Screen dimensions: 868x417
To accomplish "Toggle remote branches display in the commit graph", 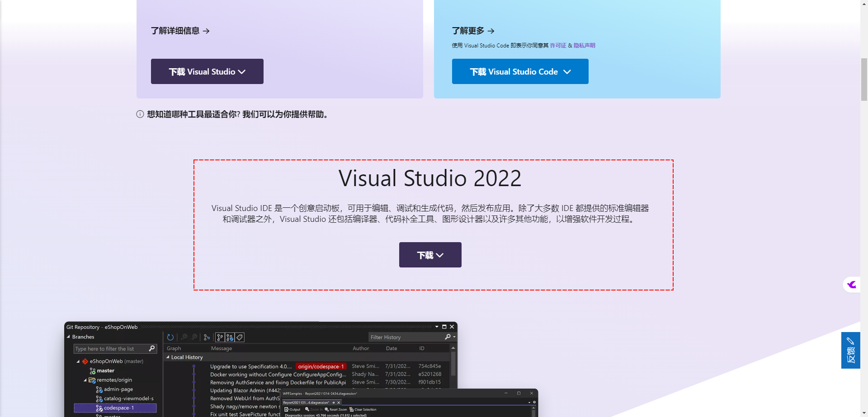I will [228, 337].
